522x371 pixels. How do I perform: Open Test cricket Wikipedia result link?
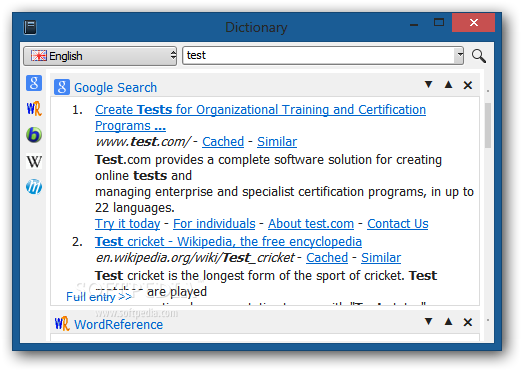pos(228,242)
